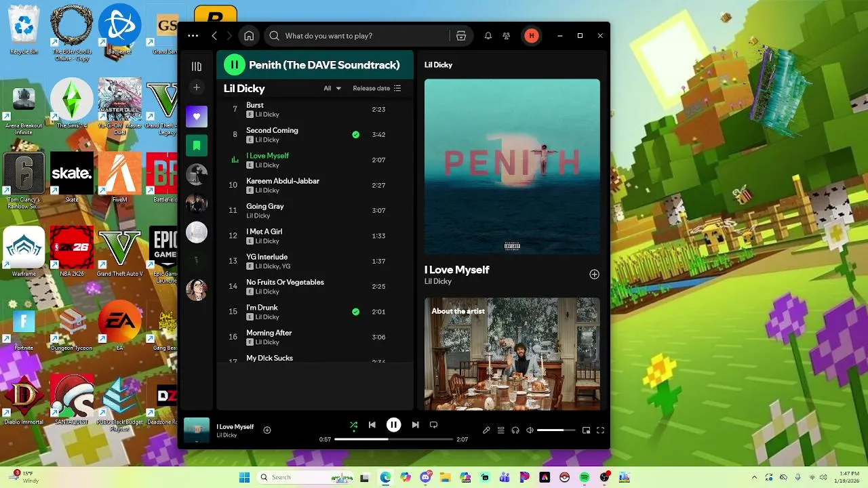Skip to the next track
Viewport: 868px width, 488px height.
click(415, 425)
